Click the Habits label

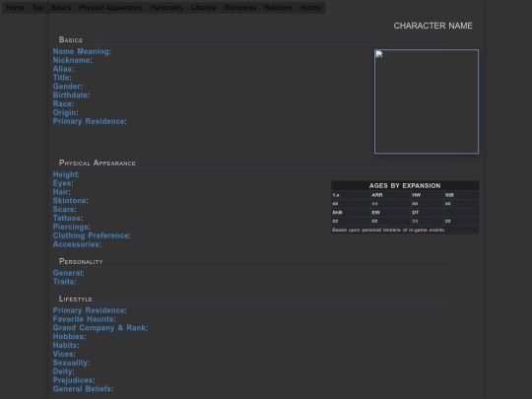[x=65, y=346]
